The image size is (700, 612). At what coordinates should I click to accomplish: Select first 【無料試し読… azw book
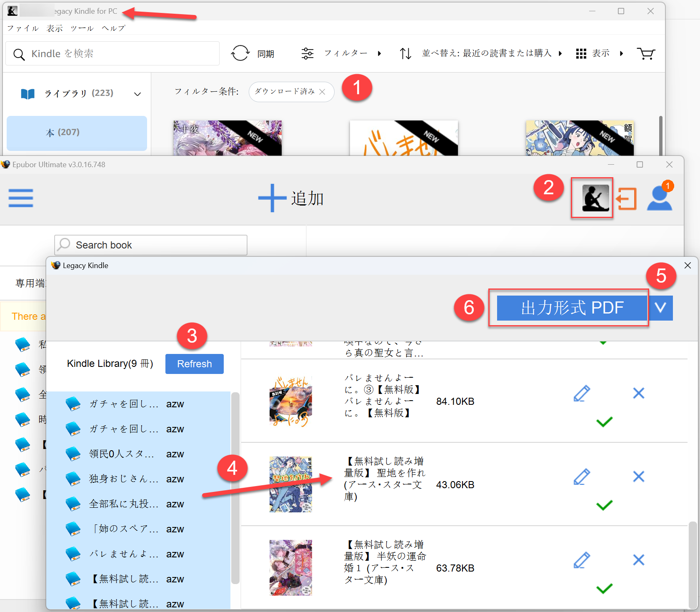(138, 579)
